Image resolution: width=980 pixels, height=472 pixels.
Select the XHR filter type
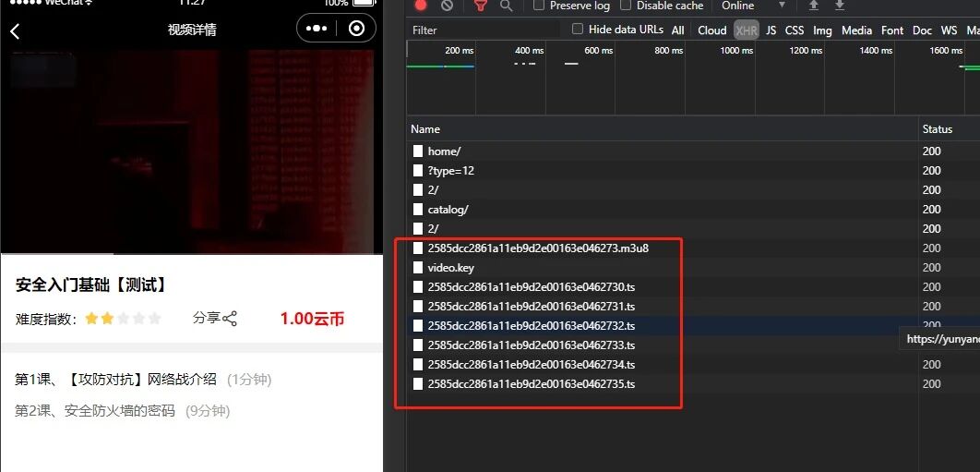(x=747, y=30)
